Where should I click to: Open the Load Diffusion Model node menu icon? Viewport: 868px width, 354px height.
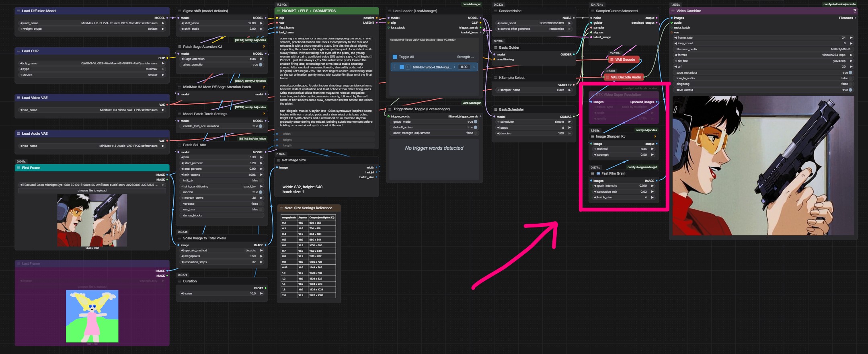(x=18, y=11)
